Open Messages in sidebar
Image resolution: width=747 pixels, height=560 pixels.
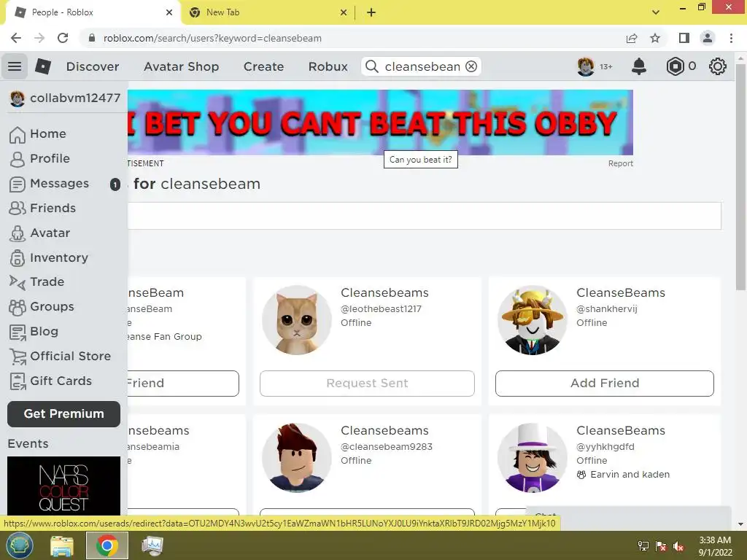pyautogui.click(x=65, y=184)
